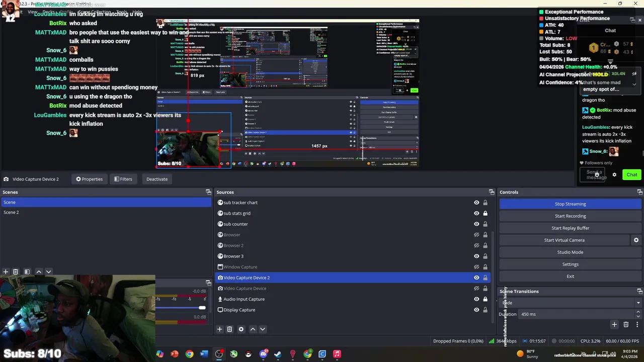644x362 pixels.
Task: Increase transition duration with up arrow
Action: click(638, 312)
